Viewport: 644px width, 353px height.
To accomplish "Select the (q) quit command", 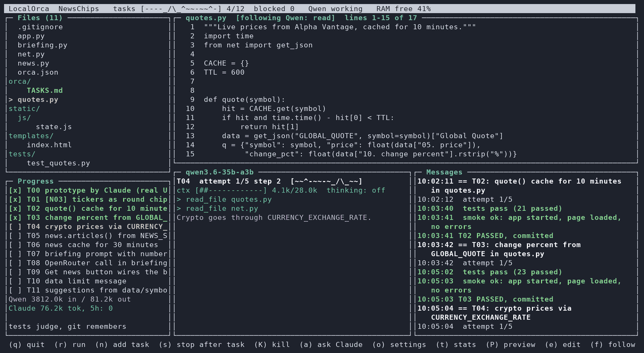I will [26, 344].
